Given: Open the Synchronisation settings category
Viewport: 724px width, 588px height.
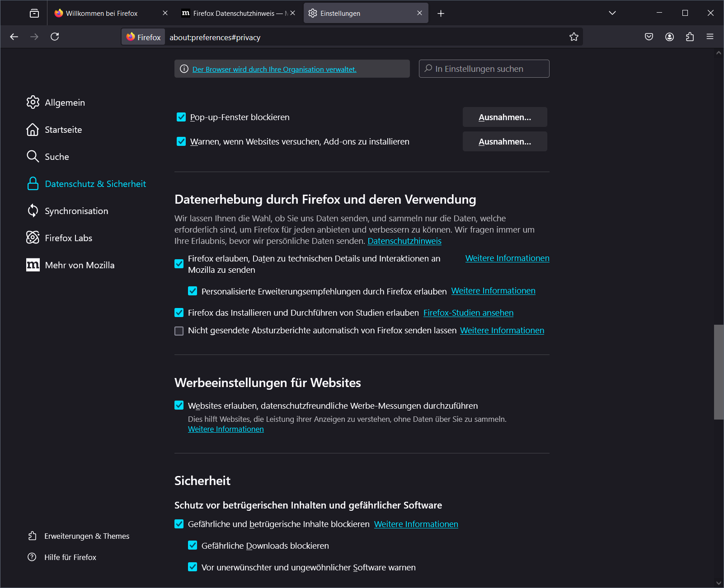Looking at the screenshot, I should pyautogui.click(x=67, y=211).
